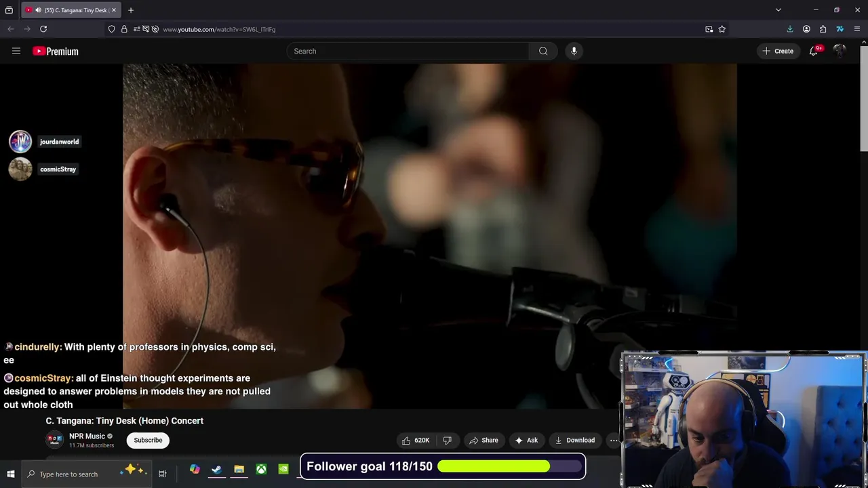Open the YouTube account avatar menu

click(x=840, y=51)
